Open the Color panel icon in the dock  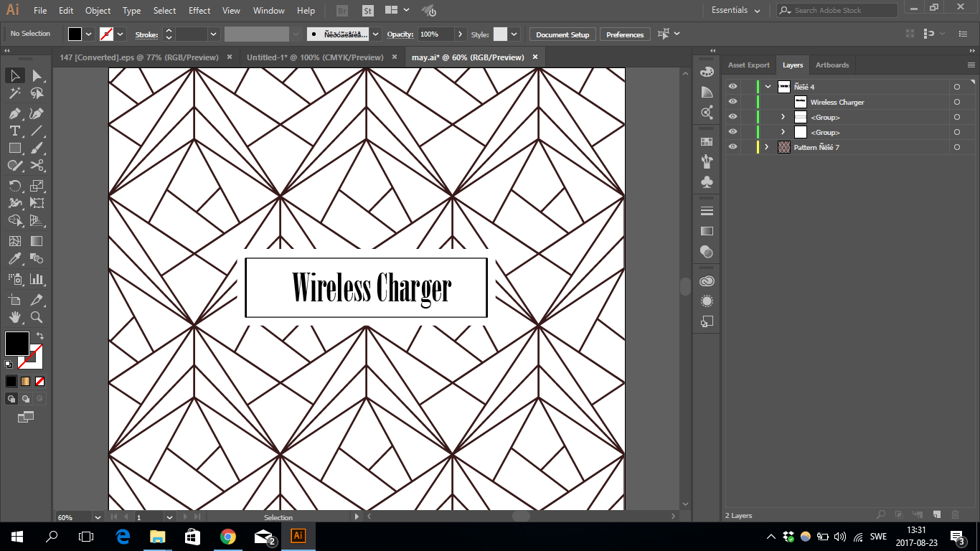707,72
